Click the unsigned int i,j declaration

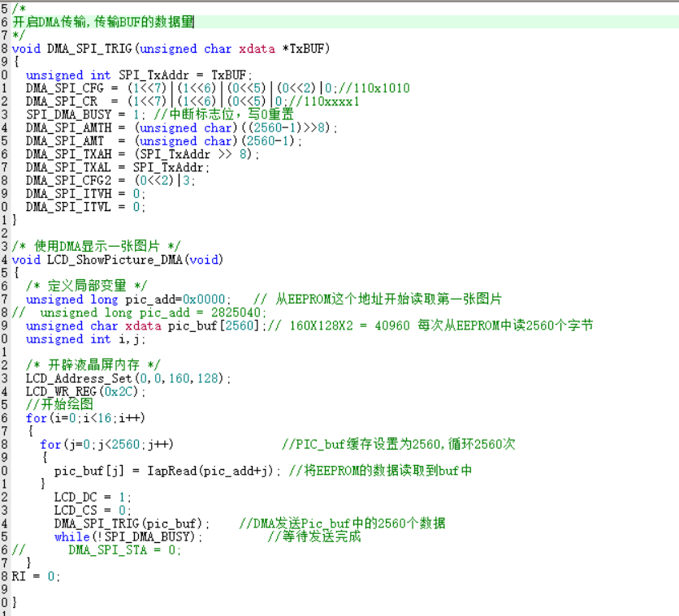[x=85, y=338]
